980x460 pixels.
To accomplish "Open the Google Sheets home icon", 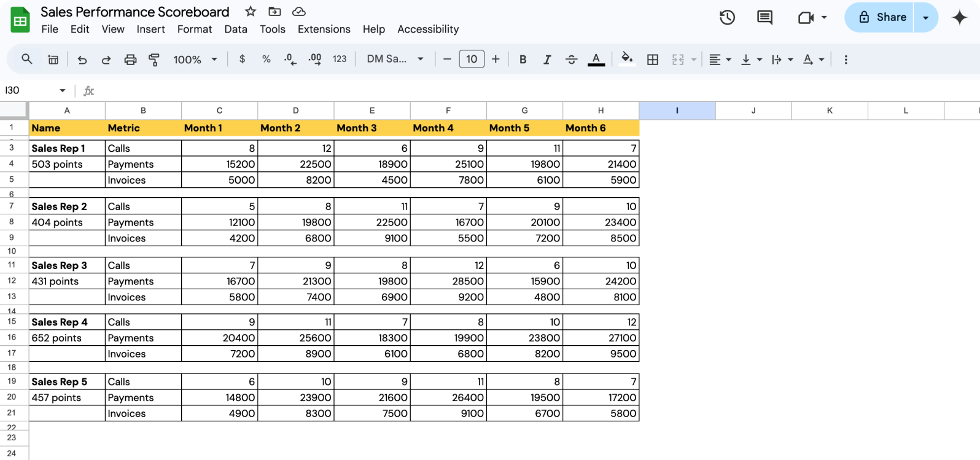I will tap(20, 20).
